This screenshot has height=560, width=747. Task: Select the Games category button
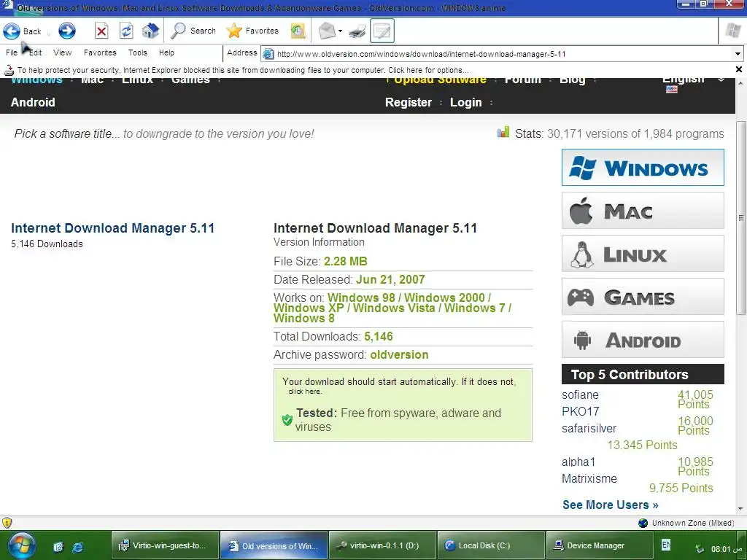tap(643, 297)
